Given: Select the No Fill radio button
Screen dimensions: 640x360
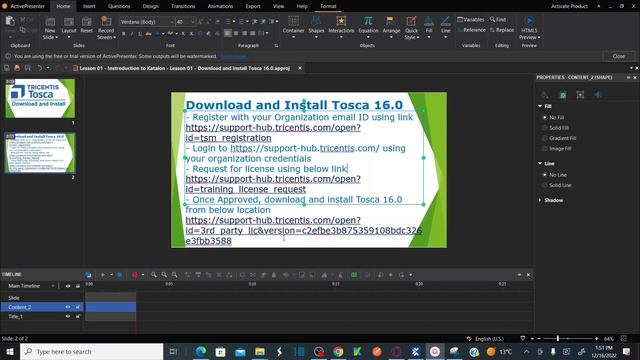Looking at the screenshot, I should click(544, 118).
